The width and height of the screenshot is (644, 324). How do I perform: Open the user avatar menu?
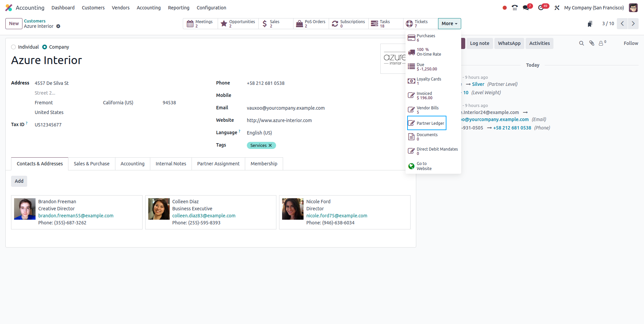pos(633,8)
